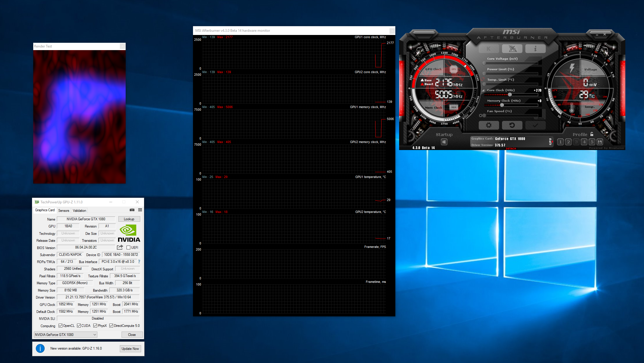The height and width of the screenshot is (363, 644).
Task: Click the Close button in GPU-Z
Action: tap(132, 335)
